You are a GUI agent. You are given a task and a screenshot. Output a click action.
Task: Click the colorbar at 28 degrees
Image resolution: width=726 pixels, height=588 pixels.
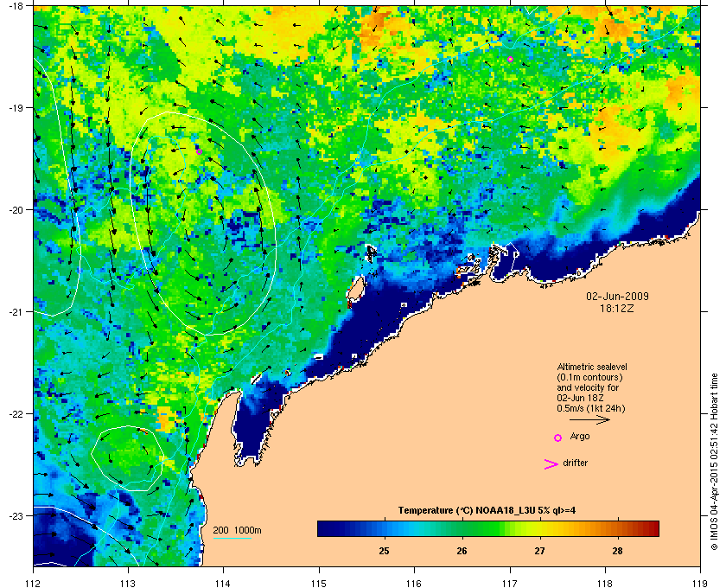(x=617, y=528)
